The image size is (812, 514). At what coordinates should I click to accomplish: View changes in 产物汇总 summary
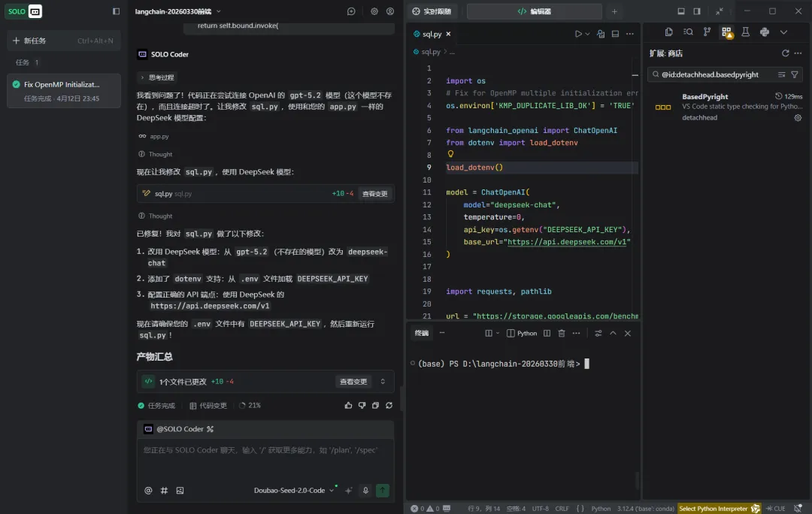(x=353, y=382)
